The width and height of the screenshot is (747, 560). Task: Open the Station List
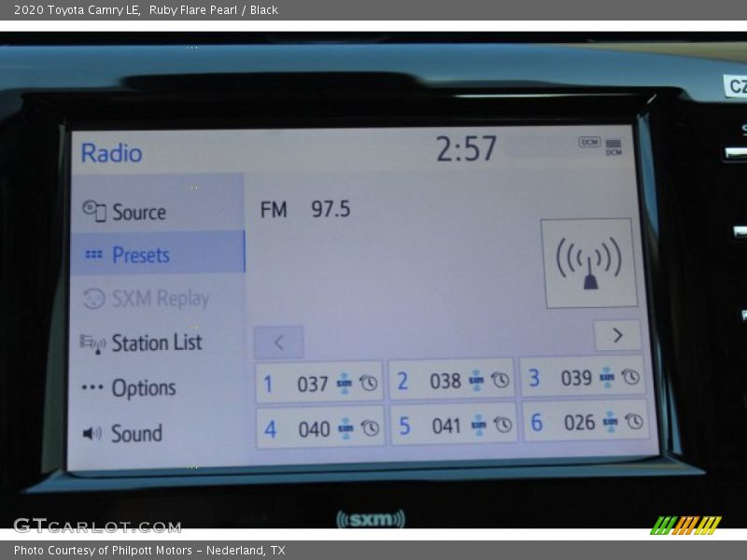click(x=157, y=343)
